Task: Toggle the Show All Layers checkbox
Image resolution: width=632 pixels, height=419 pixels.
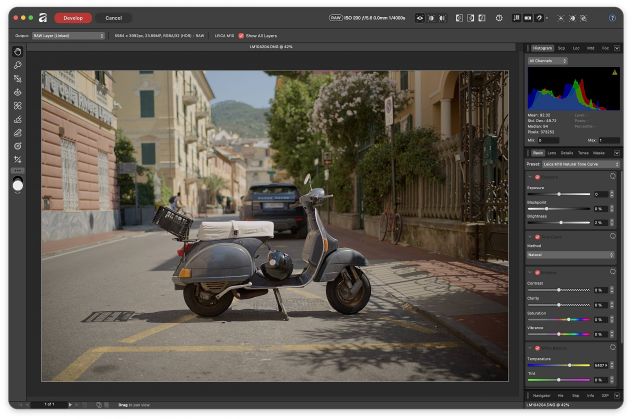Action: click(241, 35)
